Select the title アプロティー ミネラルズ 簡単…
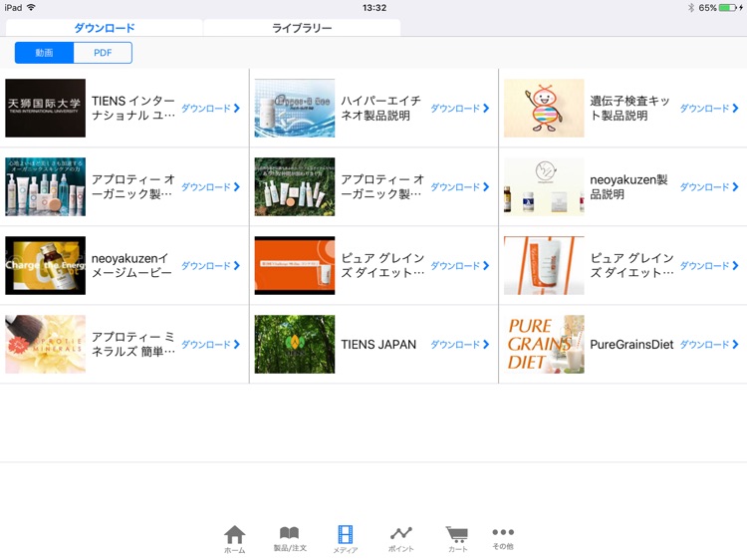The width and height of the screenshot is (747, 560). 133,344
